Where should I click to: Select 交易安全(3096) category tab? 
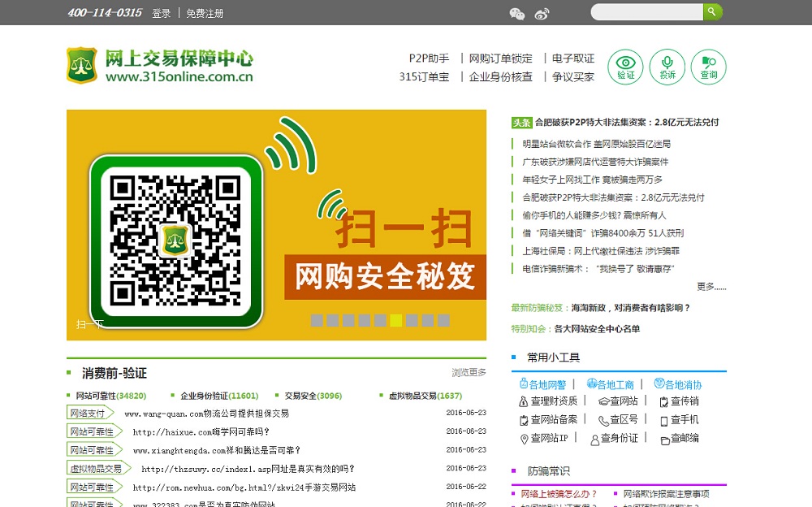tap(313, 396)
